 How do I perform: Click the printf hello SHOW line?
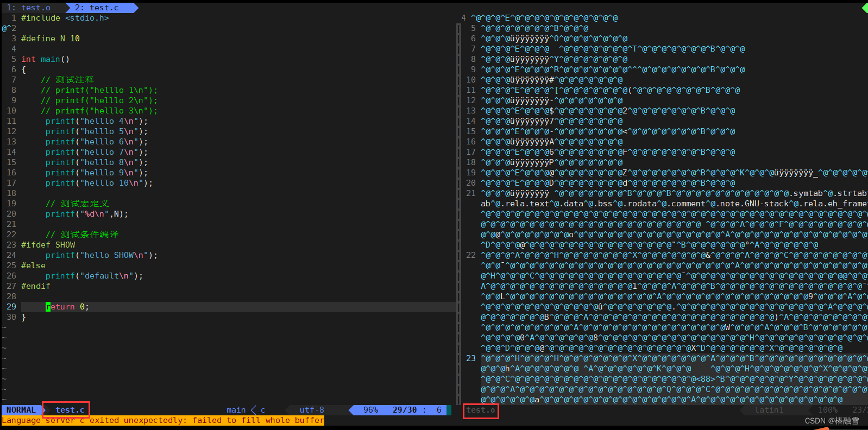click(x=102, y=255)
